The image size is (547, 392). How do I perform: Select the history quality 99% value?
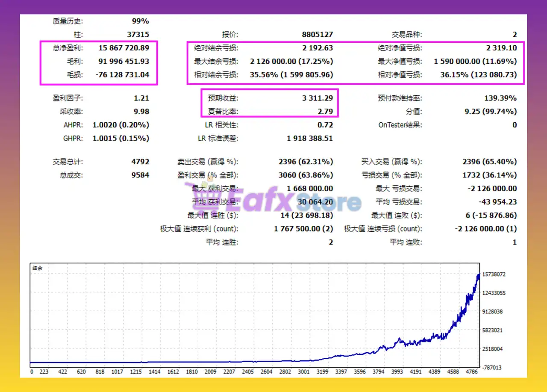[140, 21]
